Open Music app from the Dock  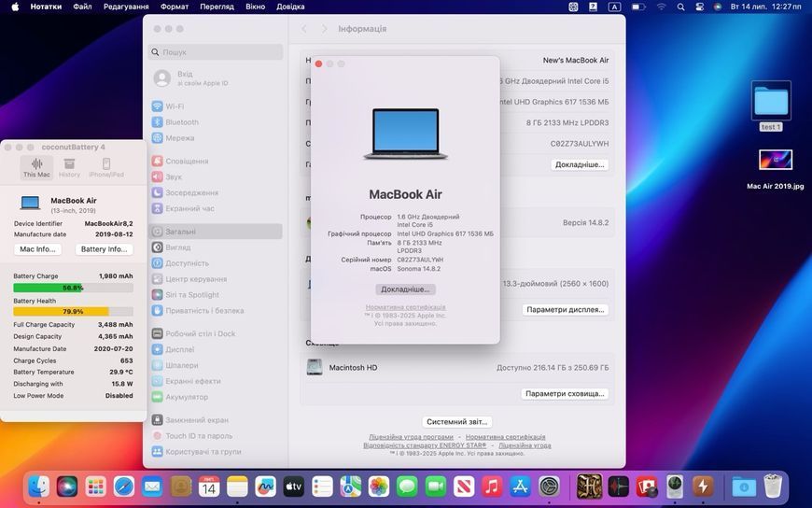pos(492,487)
